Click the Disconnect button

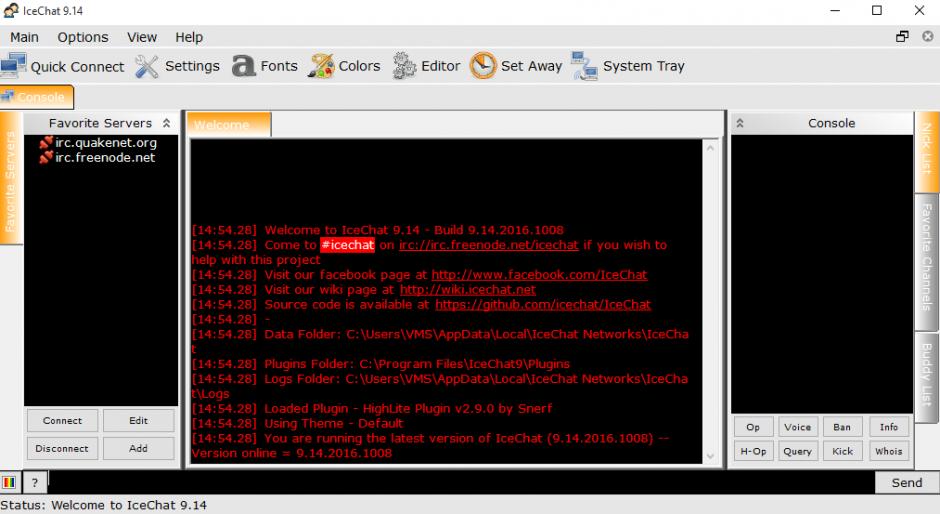(x=62, y=448)
